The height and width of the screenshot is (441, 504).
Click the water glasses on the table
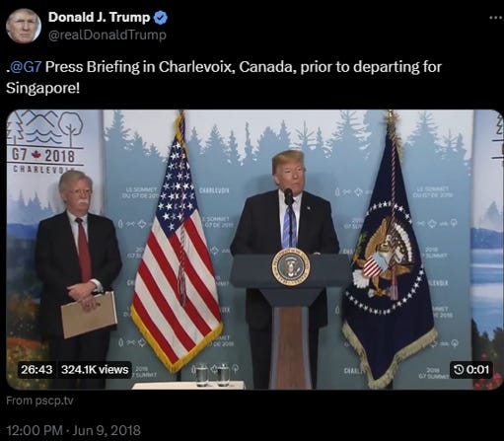click(x=212, y=374)
